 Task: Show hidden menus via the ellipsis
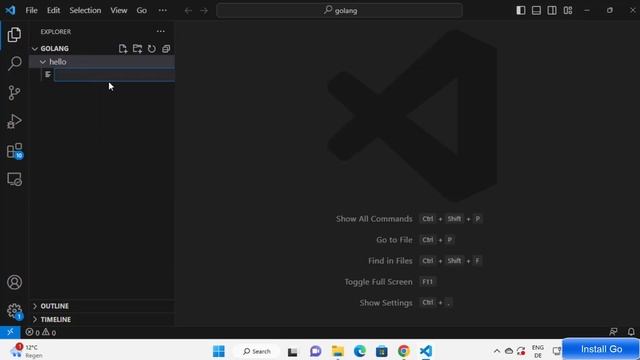point(162,10)
